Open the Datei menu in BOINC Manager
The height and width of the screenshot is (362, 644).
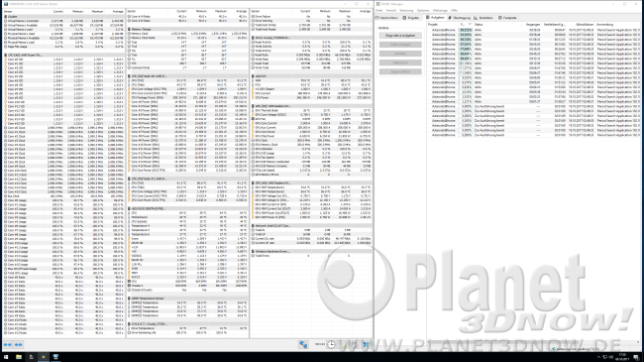[x=379, y=10]
